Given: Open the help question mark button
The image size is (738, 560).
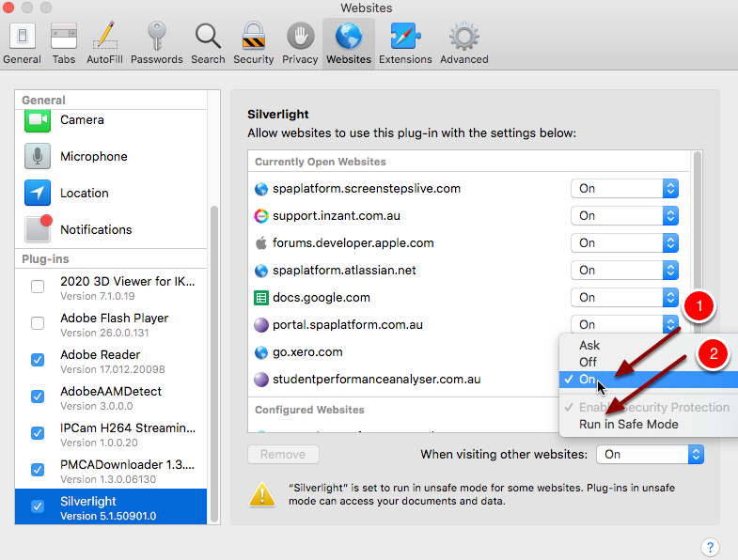Looking at the screenshot, I should [710, 547].
